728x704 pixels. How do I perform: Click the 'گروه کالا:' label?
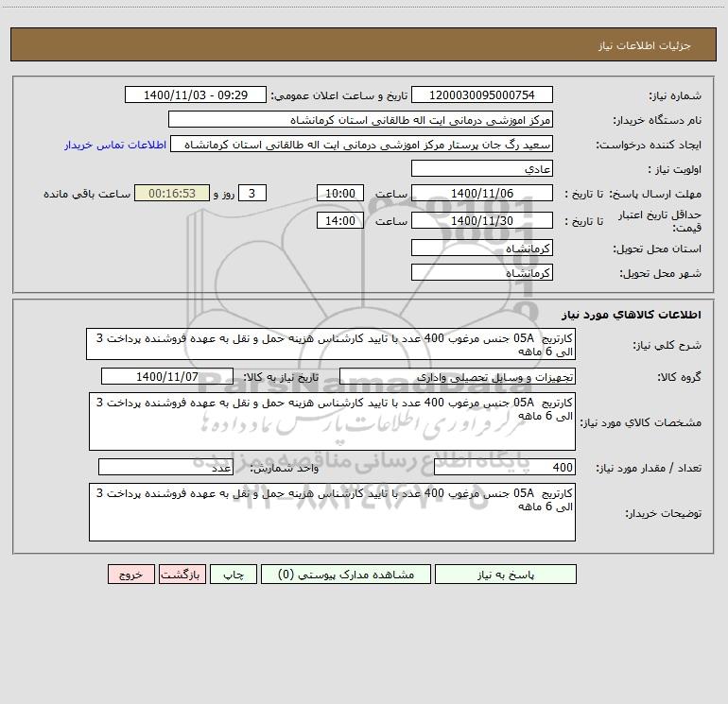pos(680,377)
